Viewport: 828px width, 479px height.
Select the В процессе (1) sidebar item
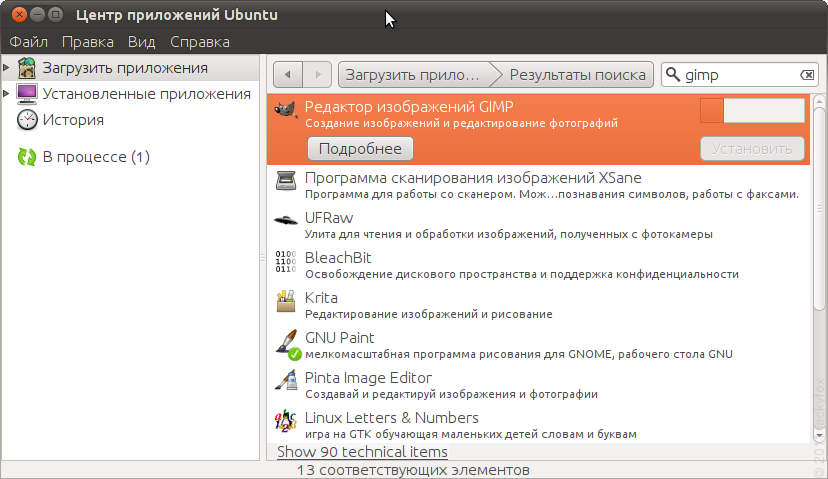coord(96,157)
